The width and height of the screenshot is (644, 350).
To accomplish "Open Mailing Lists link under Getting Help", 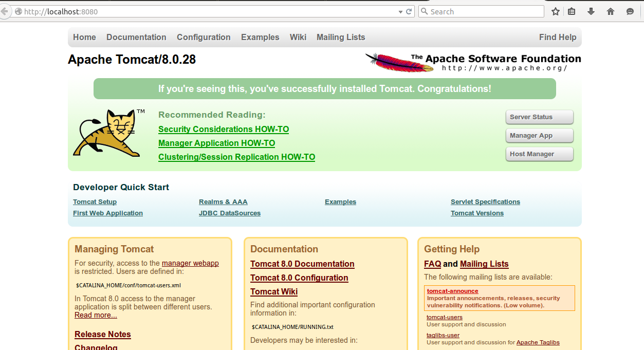I will [x=484, y=264].
